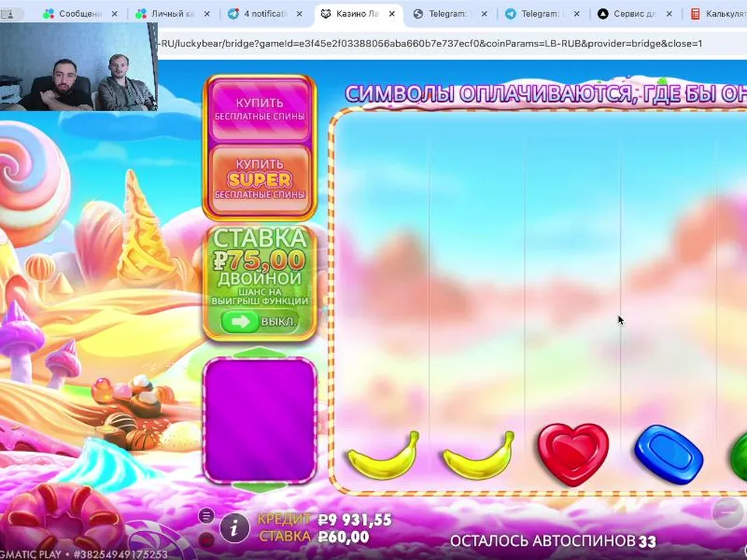Click the green arrow above the purple panel
This screenshot has width=747, height=560.
[x=260, y=352]
